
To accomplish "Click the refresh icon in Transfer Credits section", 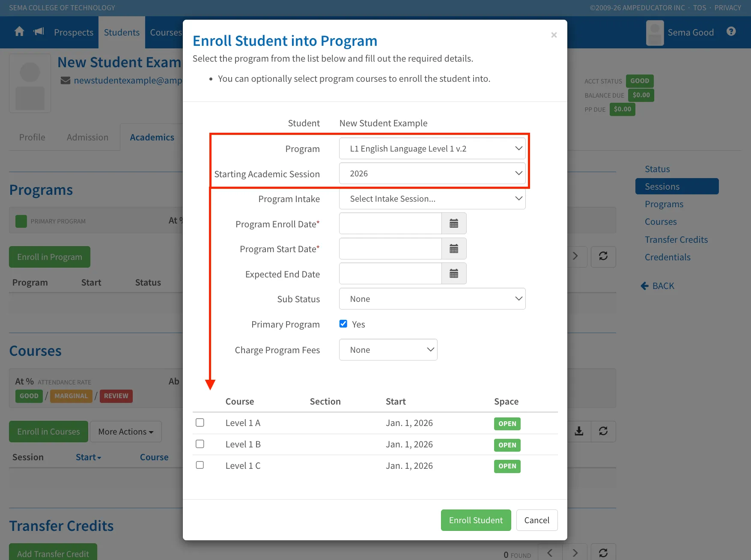I will [x=603, y=553].
